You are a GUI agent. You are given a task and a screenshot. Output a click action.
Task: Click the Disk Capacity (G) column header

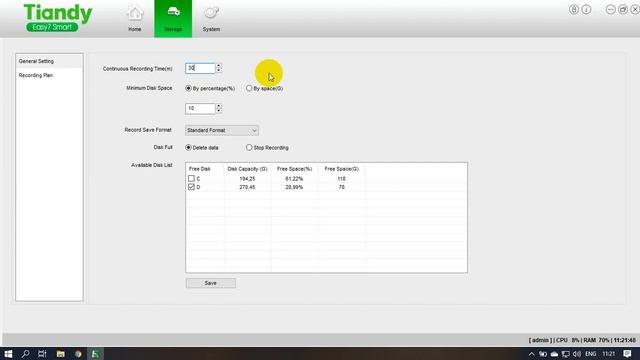click(247, 169)
